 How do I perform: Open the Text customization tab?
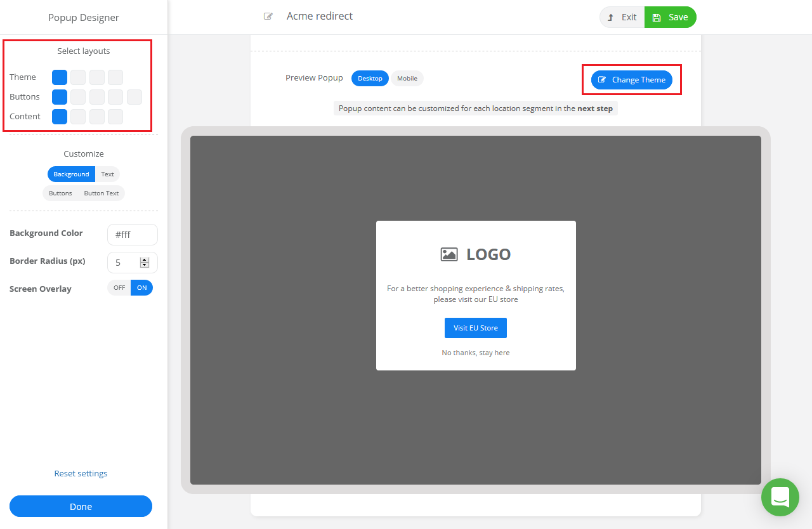click(107, 174)
